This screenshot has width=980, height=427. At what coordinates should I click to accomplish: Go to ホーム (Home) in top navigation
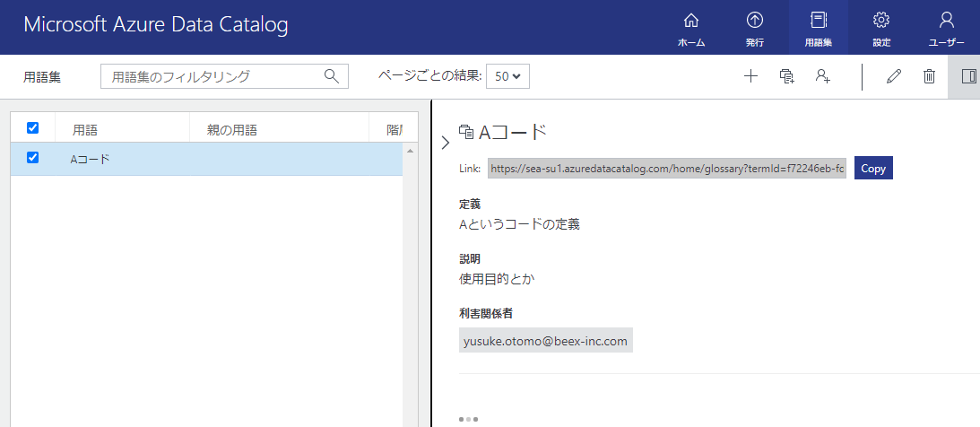691,28
